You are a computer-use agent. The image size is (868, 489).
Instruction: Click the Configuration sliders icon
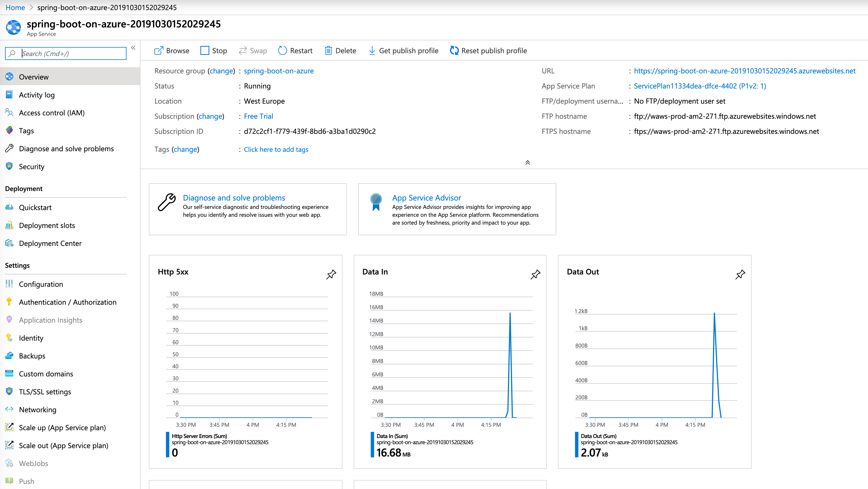coord(10,284)
